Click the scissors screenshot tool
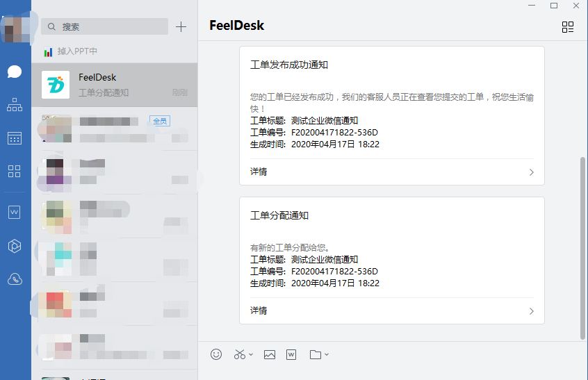This screenshot has height=380, width=588. click(240, 354)
